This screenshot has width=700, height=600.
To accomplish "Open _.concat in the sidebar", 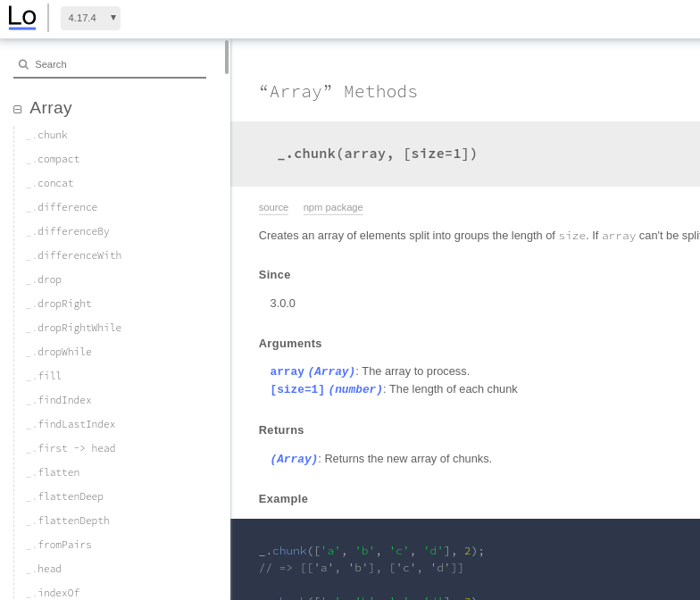I will pyautogui.click(x=50, y=183).
